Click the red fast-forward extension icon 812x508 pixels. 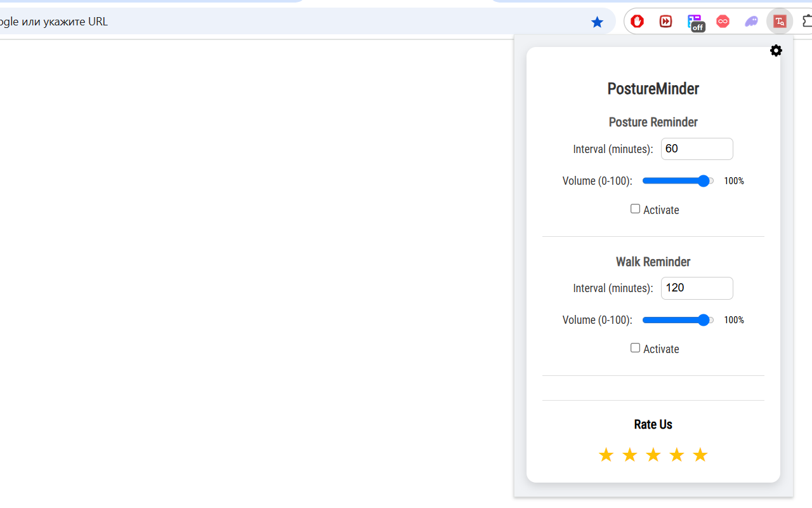[665, 22]
